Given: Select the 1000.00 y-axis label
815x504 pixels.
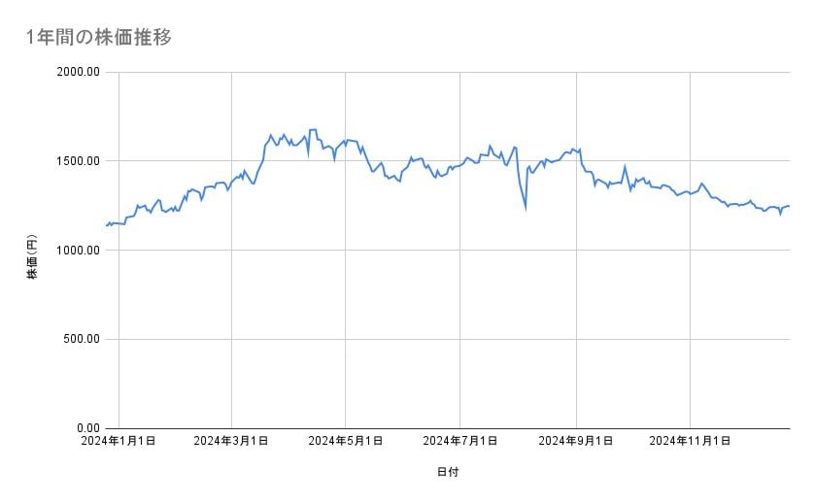Looking at the screenshot, I should coord(79,251).
